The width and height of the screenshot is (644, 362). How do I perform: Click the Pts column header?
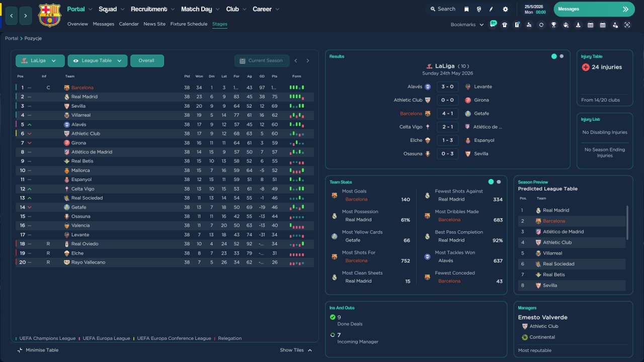tap(275, 76)
